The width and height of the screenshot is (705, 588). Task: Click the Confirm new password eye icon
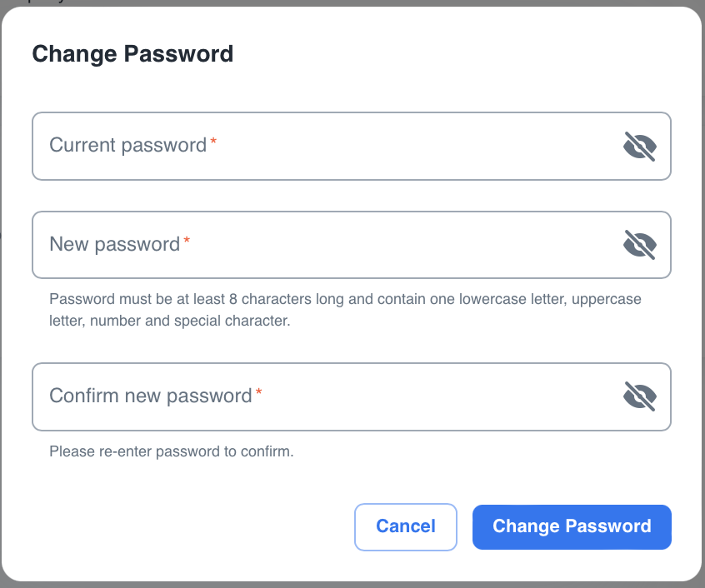point(640,396)
